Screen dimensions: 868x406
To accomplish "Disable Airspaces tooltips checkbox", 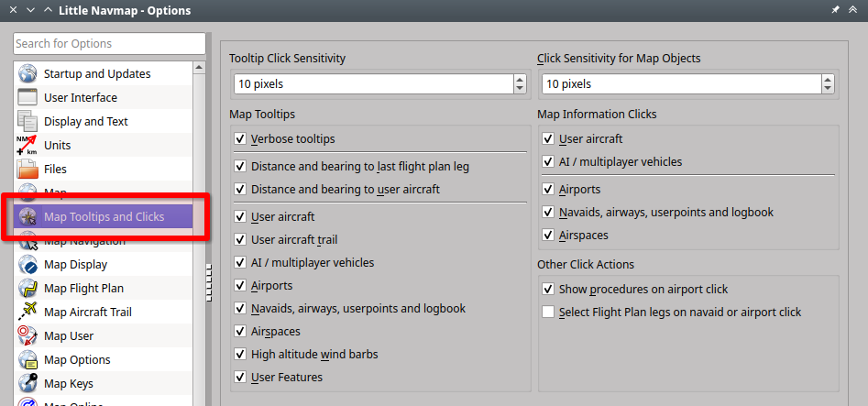I will tap(240, 331).
